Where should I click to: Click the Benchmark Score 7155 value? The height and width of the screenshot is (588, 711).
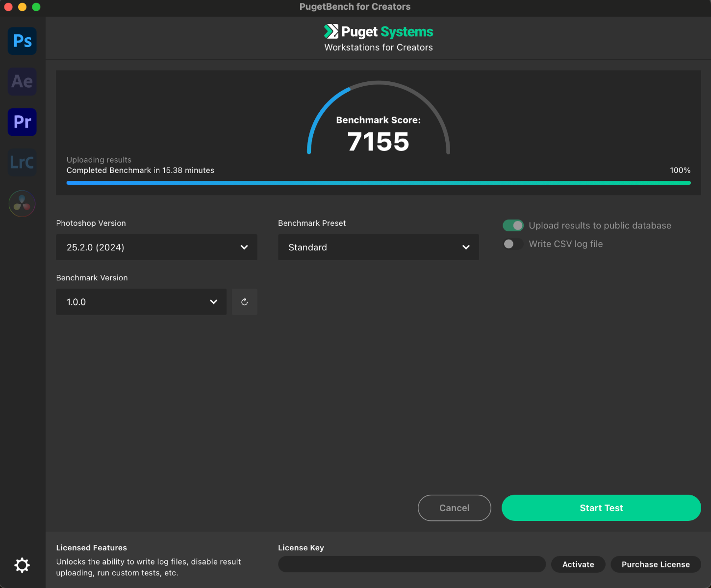(379, 142)
